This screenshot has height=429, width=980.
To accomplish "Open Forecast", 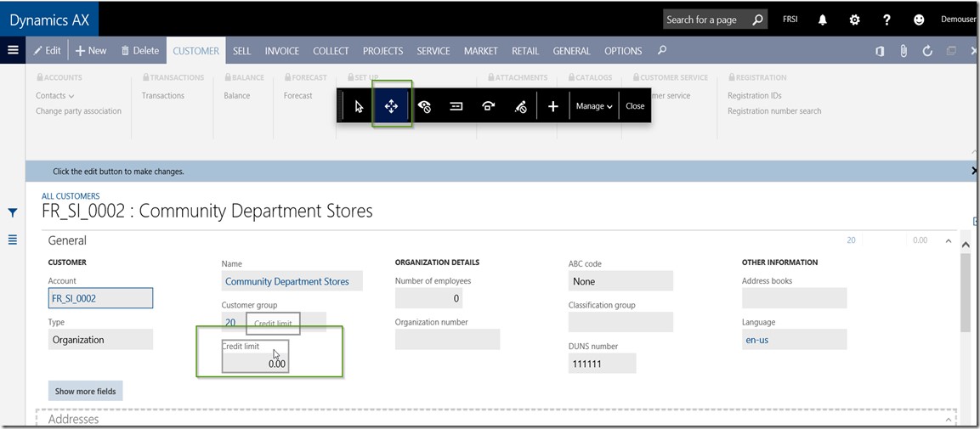I will pyautogui.click(x=298, y=95).
